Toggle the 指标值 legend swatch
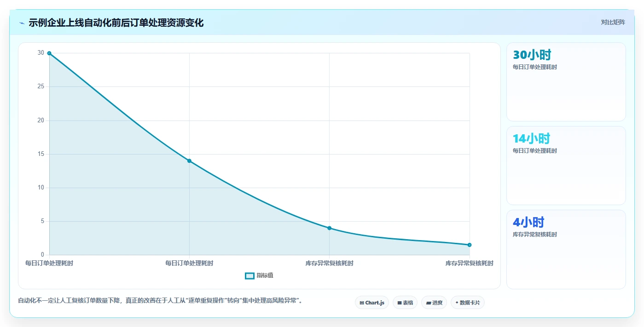 point(249,275)
